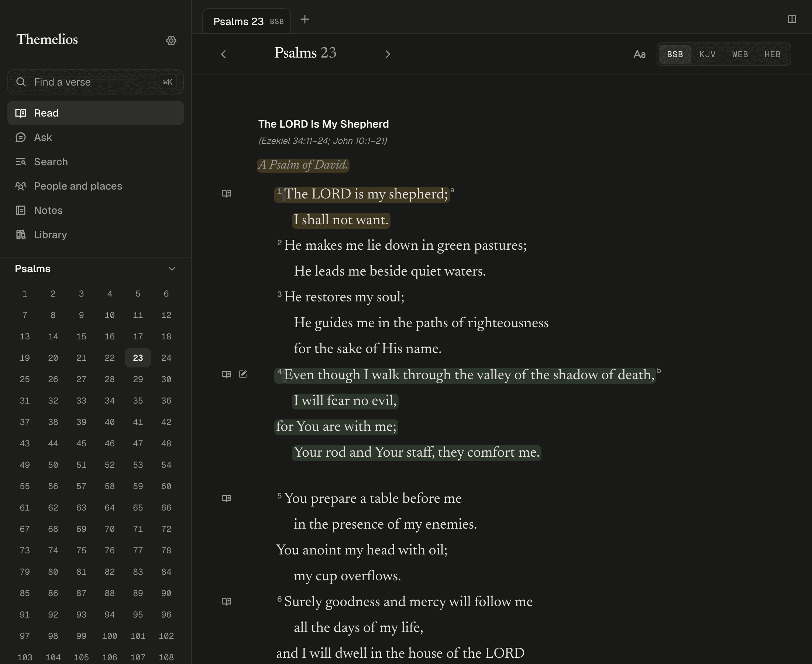Click the book icon beside verse 1

coord(227,194)
